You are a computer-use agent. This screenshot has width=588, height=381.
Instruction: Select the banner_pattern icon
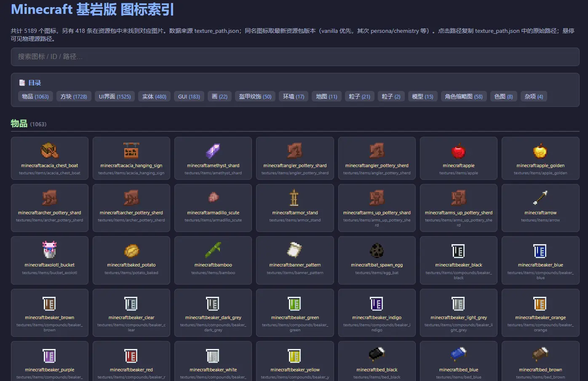tap(294, 250)
